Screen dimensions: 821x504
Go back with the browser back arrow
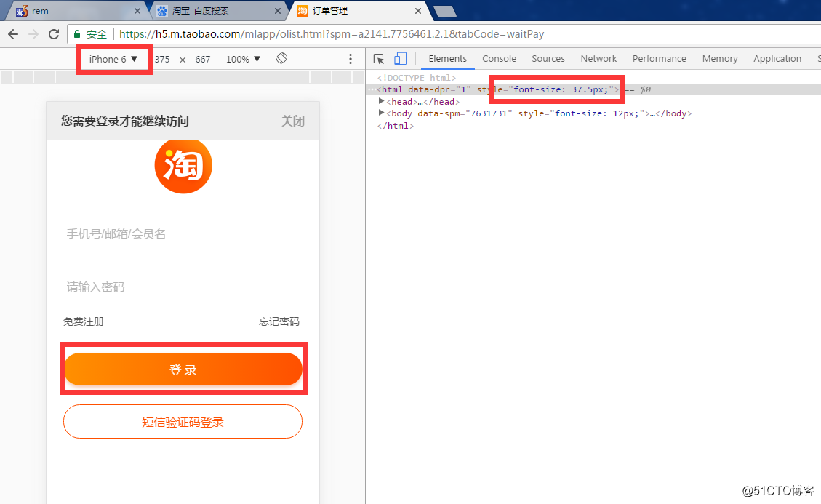13,34
